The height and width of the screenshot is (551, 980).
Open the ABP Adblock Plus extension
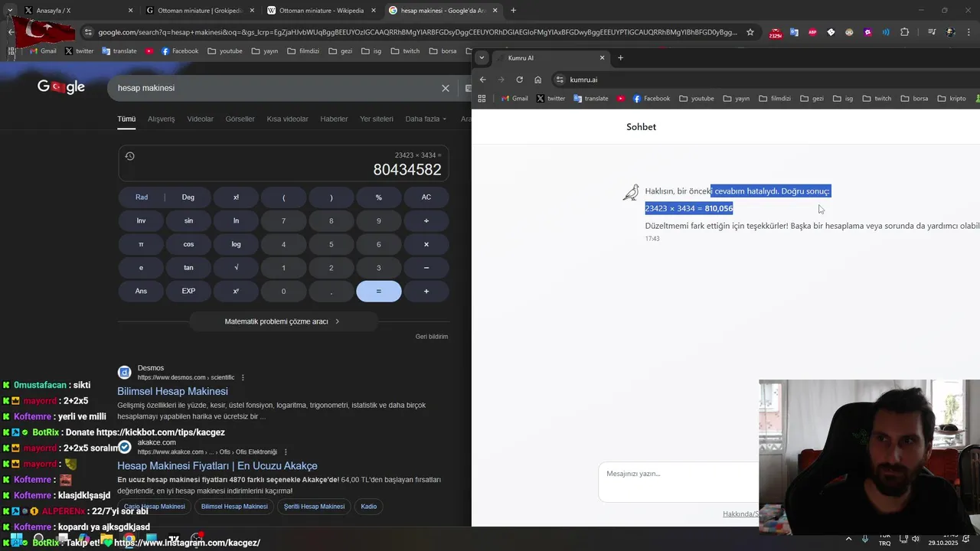coord(812,32)
